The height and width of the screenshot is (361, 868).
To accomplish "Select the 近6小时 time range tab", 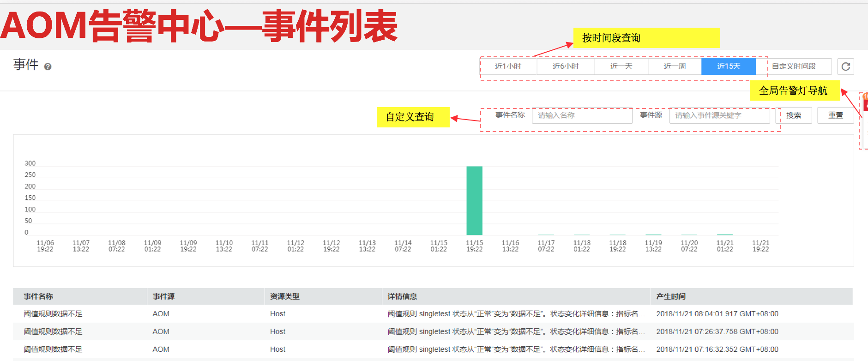I will (566, 66).
